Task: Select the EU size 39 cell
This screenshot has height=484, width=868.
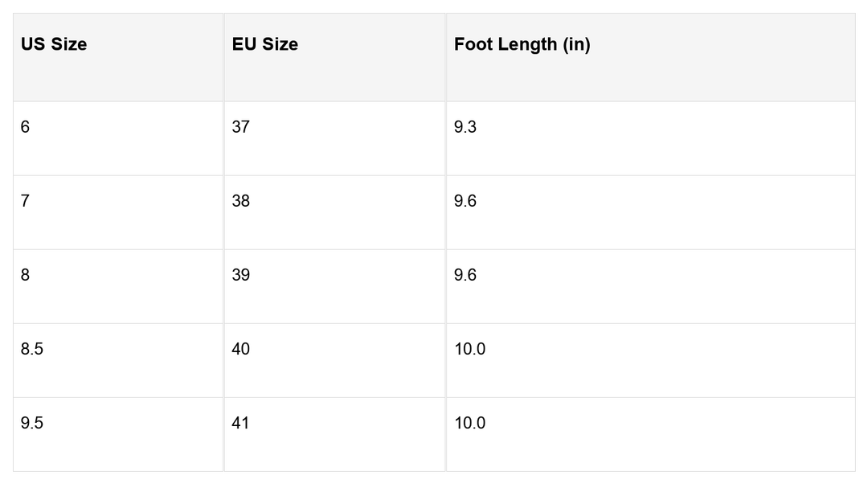Action: click(240, 275)
